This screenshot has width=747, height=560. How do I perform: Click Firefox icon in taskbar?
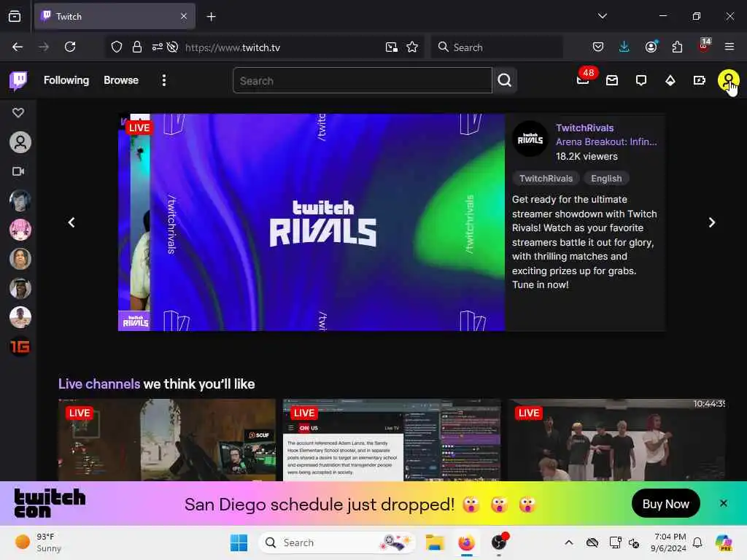coord(466,542)
